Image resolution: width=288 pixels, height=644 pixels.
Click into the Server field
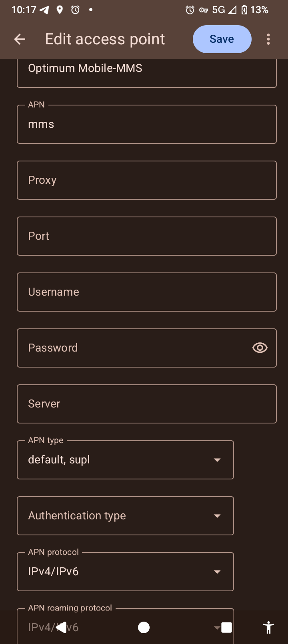147,404
